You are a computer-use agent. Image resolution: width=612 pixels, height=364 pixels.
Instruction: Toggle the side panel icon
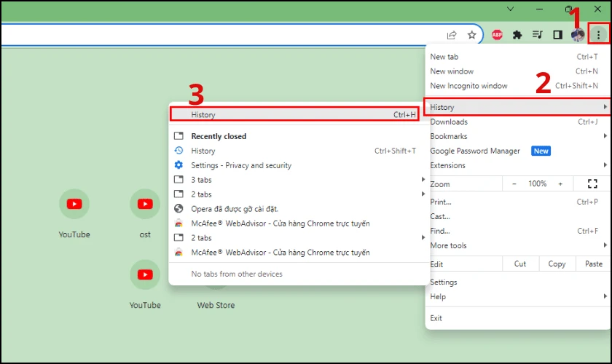point(558,35)
